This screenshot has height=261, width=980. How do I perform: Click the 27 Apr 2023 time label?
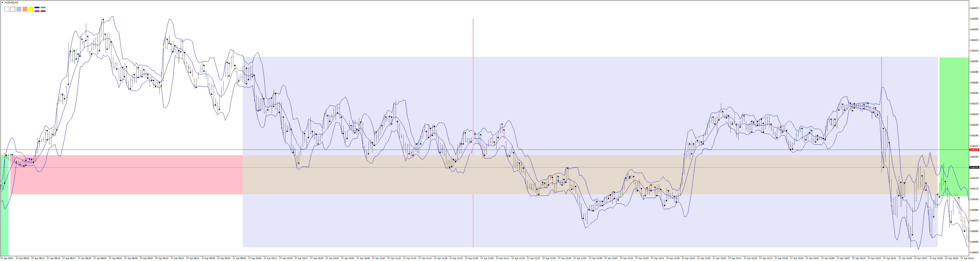[7, 258]
